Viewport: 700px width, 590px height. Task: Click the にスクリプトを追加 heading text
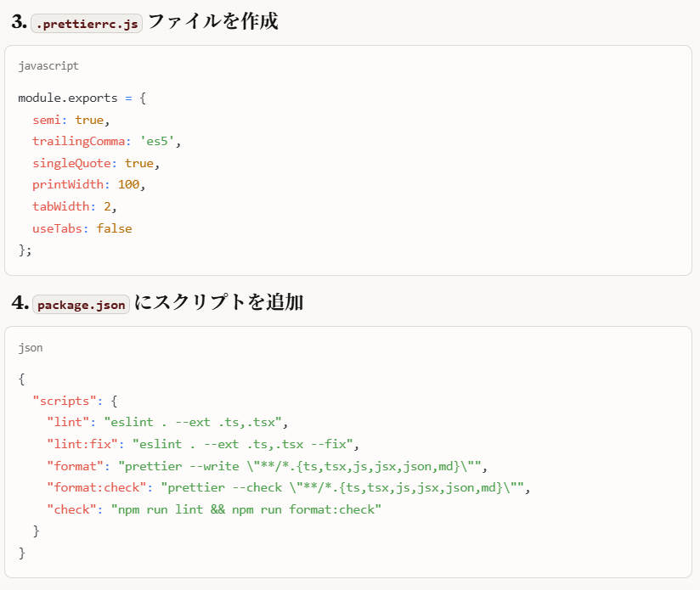[218, 303]
